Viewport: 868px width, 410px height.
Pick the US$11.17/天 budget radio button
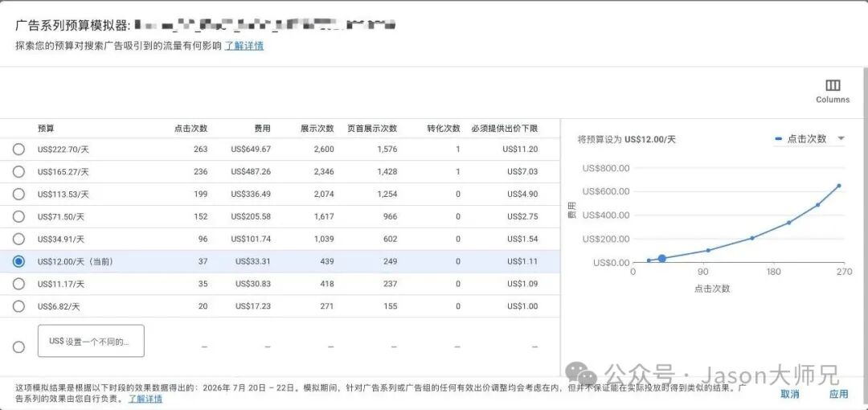tap(18, 284)
